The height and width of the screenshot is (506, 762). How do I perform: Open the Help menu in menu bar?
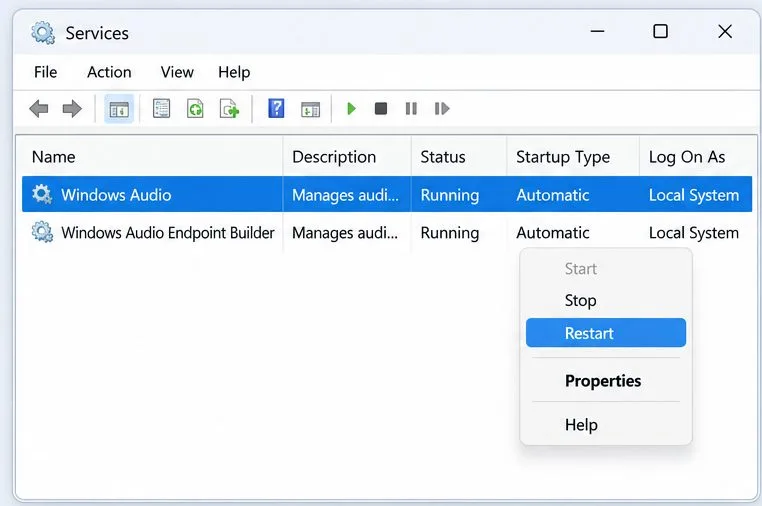(x=234, y=72)
